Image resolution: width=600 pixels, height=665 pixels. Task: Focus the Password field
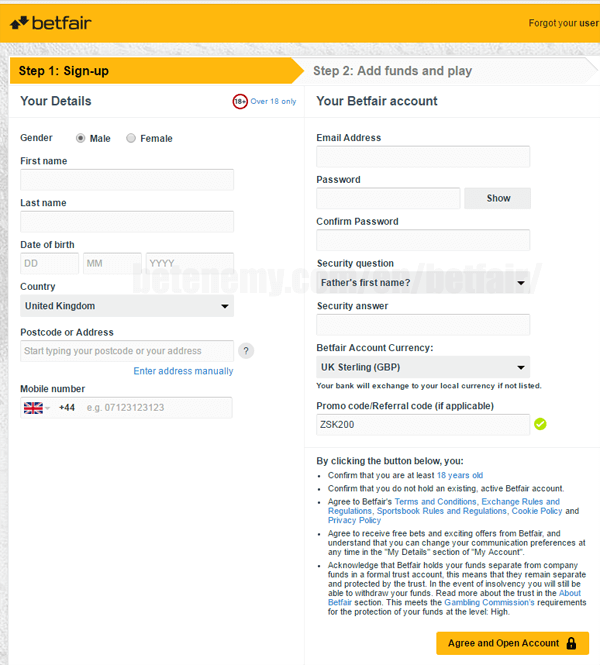[388, 198]
